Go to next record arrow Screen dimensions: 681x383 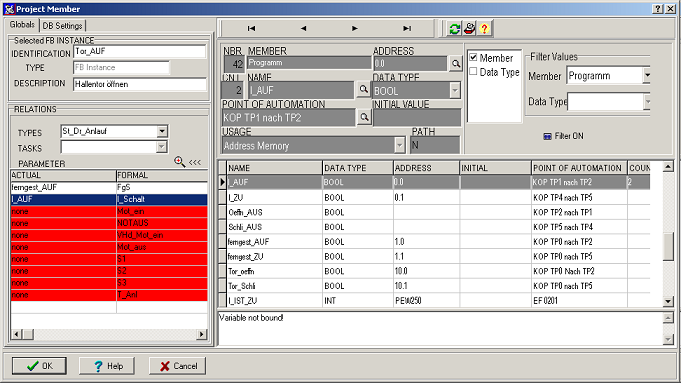pyautogui.click(x=355, y=29)
